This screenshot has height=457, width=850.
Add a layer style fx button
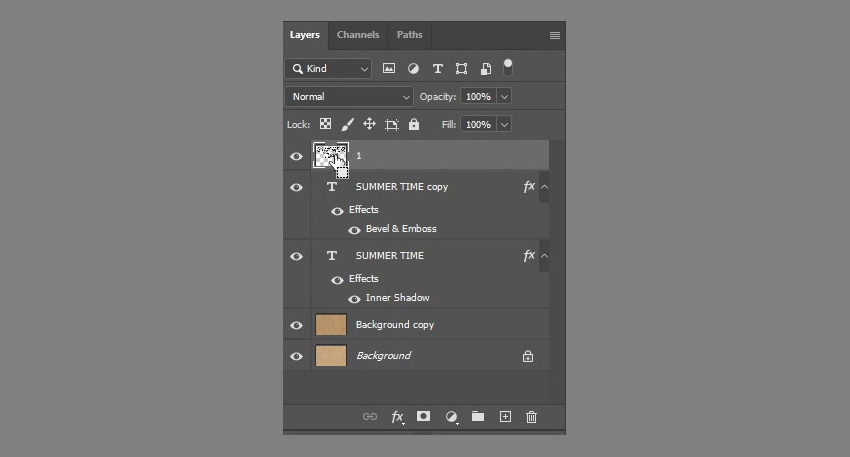397,417
